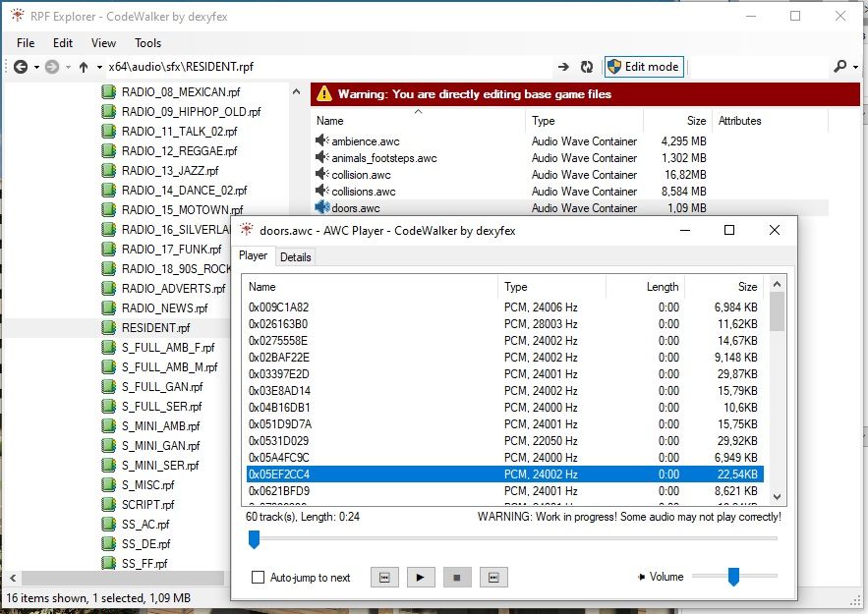The height and width of the screenshot is (614, 868).
Task: Select the S_MISC.rpf archive icon
Action: click(x=109, y=484)
